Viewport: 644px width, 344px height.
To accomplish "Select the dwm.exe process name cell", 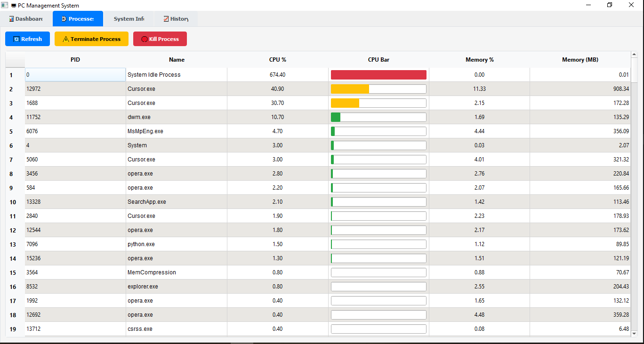I will (177, 117).
